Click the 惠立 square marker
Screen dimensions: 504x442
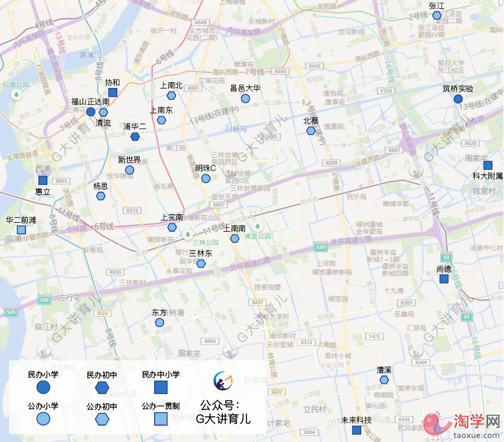(43, 180)
